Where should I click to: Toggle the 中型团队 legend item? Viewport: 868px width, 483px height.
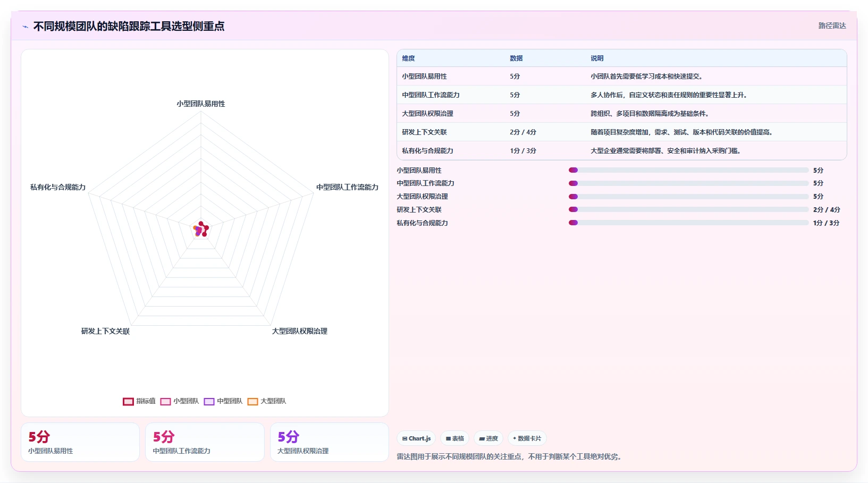(x=223, y=401)
